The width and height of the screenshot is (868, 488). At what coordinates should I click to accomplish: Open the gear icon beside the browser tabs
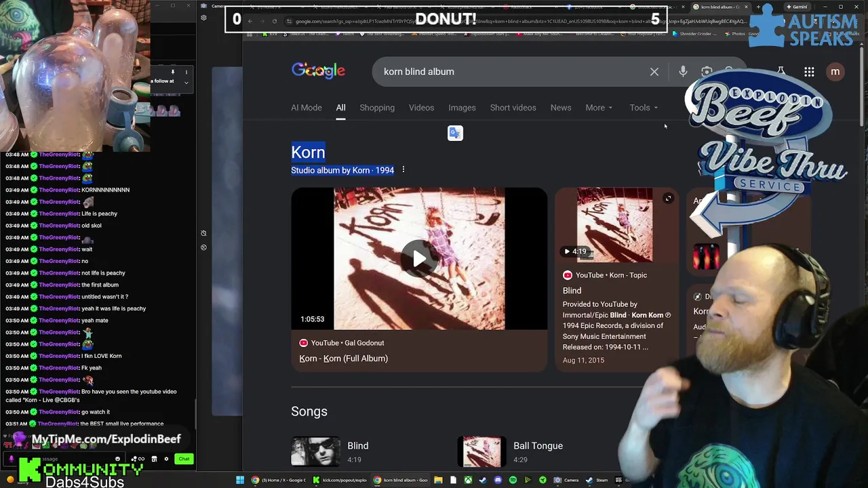pos(203,18)
